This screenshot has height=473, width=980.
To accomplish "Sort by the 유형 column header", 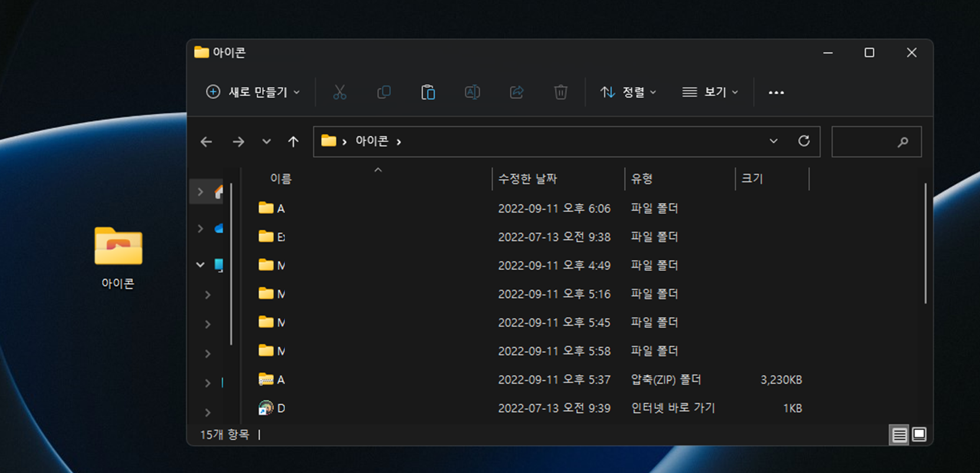I will coord(642,178).
